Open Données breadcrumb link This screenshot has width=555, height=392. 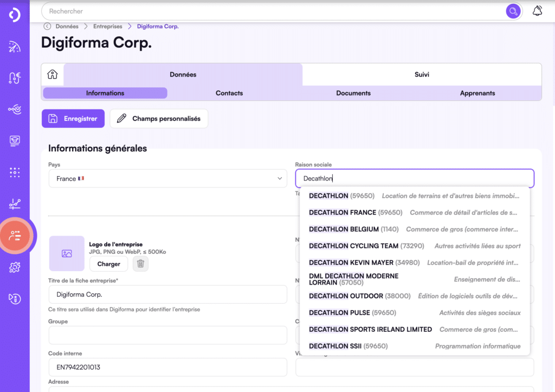tap(67, 26)
